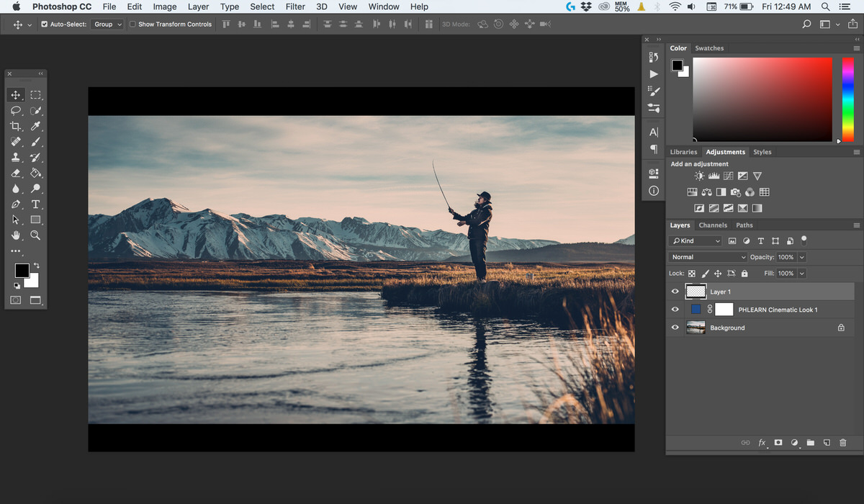
Task: Open the Filter menu
Action: click(295, 6)
